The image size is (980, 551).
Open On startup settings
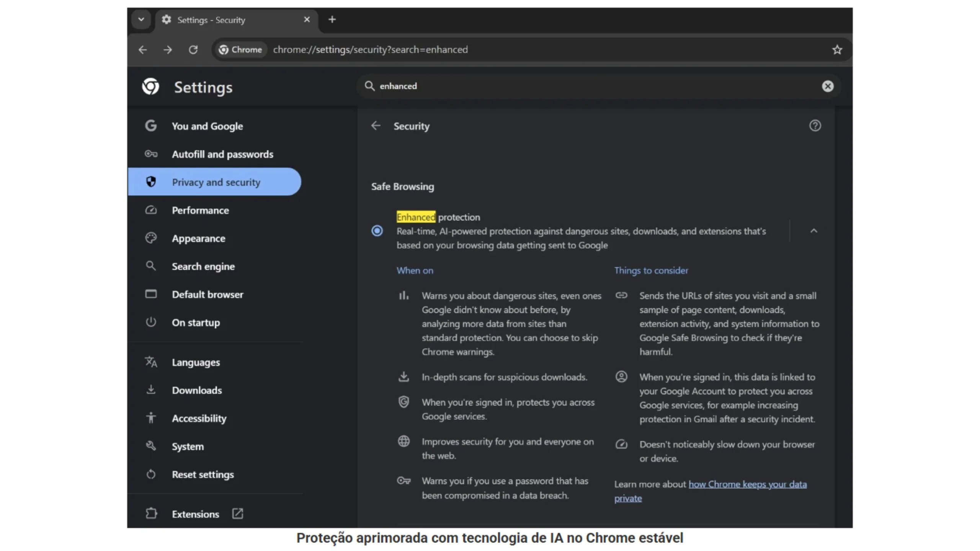214,322
